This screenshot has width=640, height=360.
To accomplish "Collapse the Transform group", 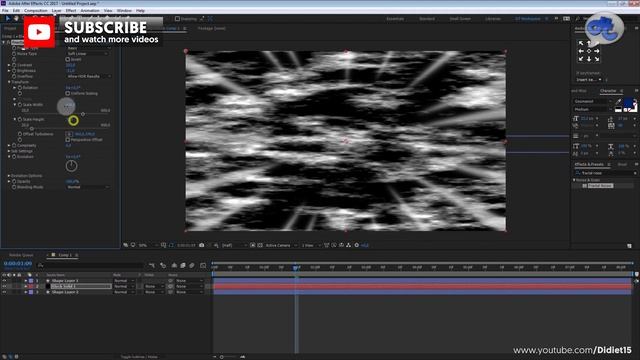I will tap(9, 82).
